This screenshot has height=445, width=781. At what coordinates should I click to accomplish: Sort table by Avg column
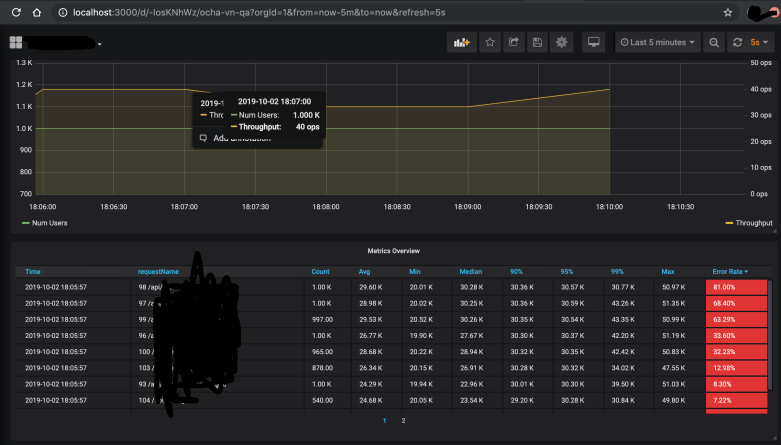point(364,272)
